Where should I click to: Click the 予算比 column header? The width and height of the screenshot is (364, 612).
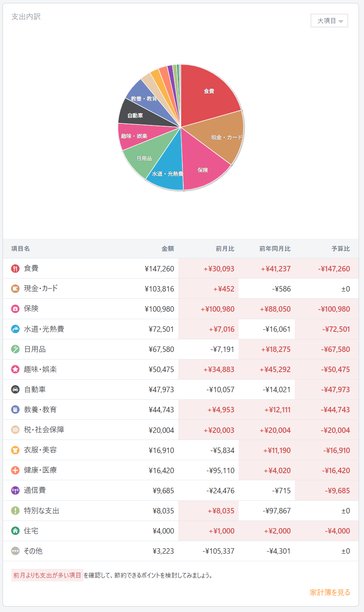(341, 249)
